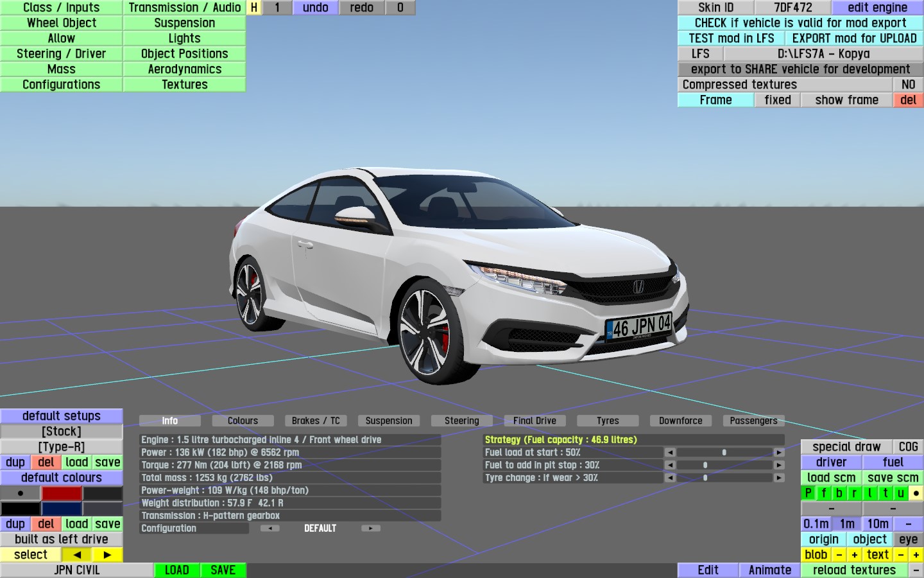
Task: Switch to the l view button
Action: (869, 493)
